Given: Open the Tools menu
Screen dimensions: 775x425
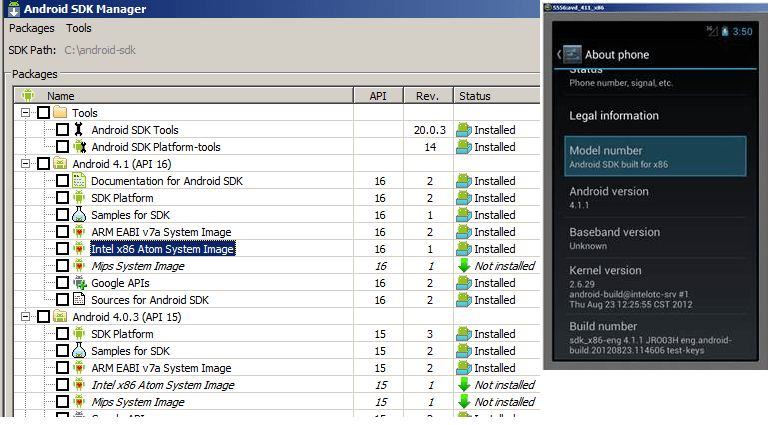Looking at the screenshot, I should pos(79,28).
